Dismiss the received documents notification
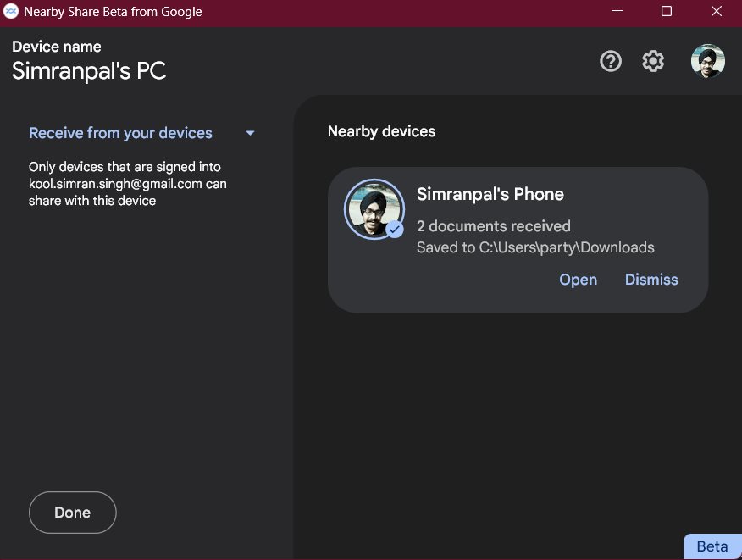The height and width of the screenshot is (560, 742). point(651,280)
